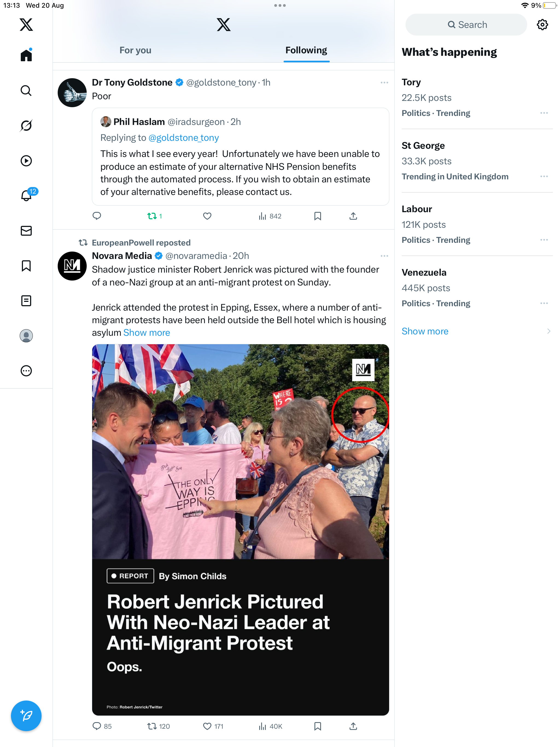Open Notifications bell with 12 badge
The height and width of the screenshot is (747, 560).
click(26, 195)
